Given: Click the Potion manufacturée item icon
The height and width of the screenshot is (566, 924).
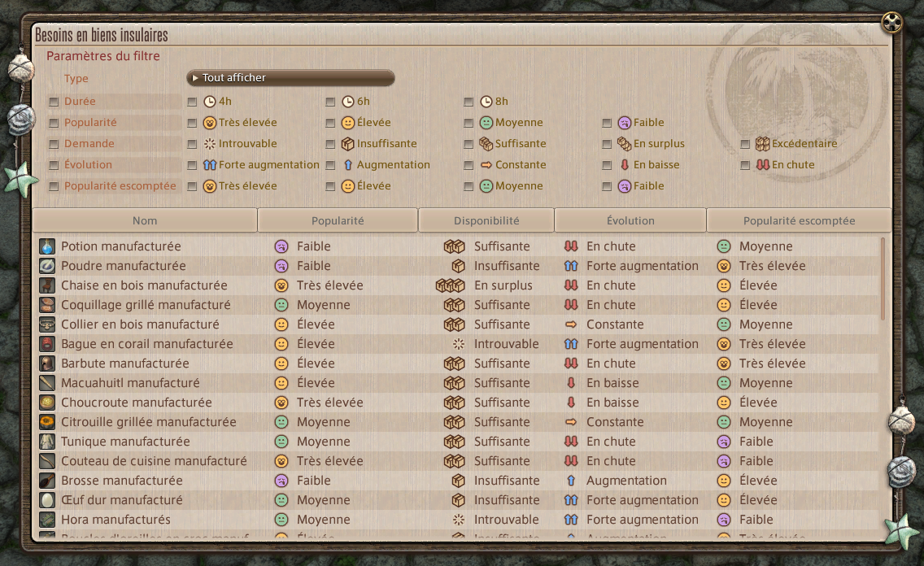Looking at the screenshot, I should (x=47, y=246).
